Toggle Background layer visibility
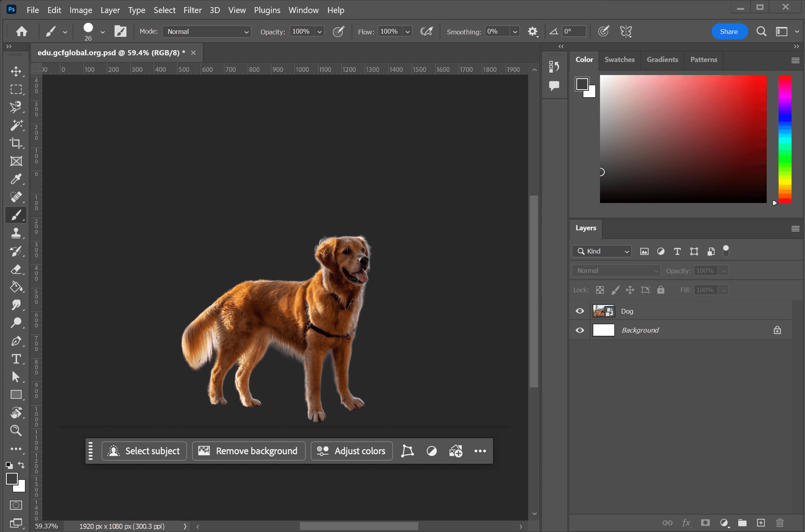The image size is (805, 532). coord(579,330)
